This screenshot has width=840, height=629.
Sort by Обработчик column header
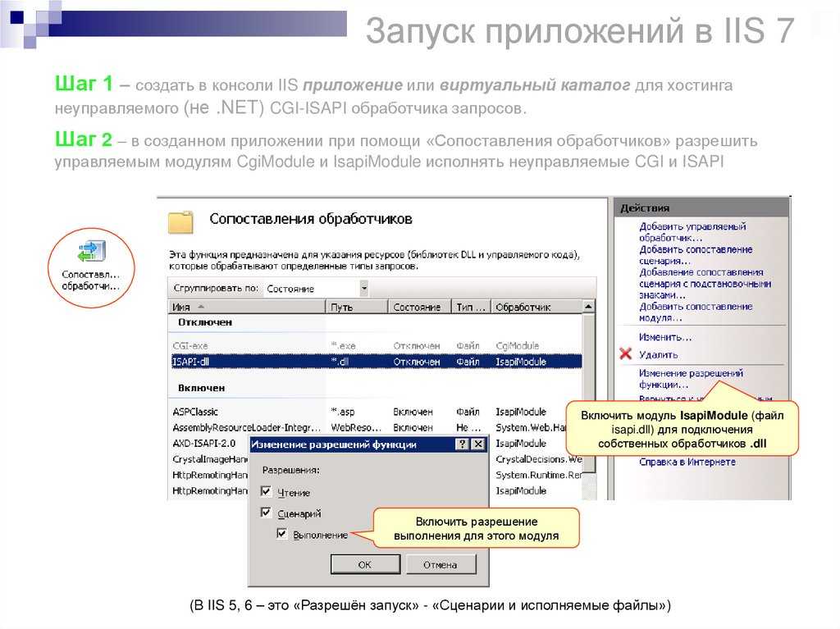point(536,307)
